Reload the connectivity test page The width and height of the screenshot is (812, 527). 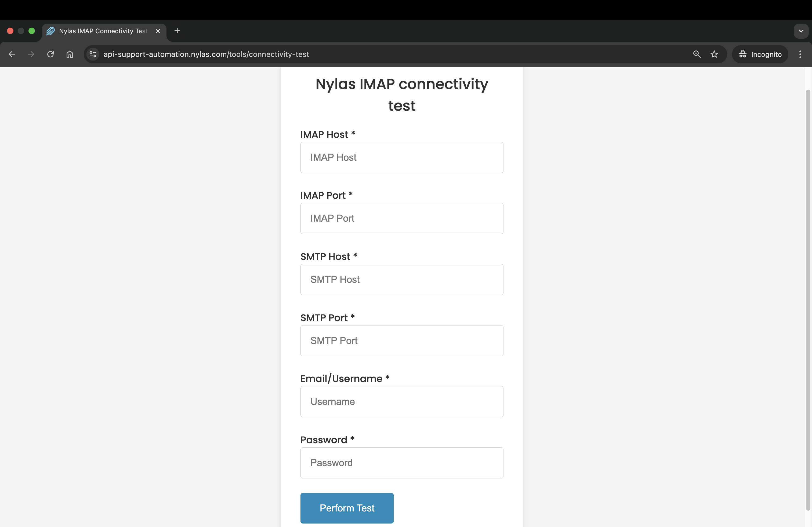(50, 54)
